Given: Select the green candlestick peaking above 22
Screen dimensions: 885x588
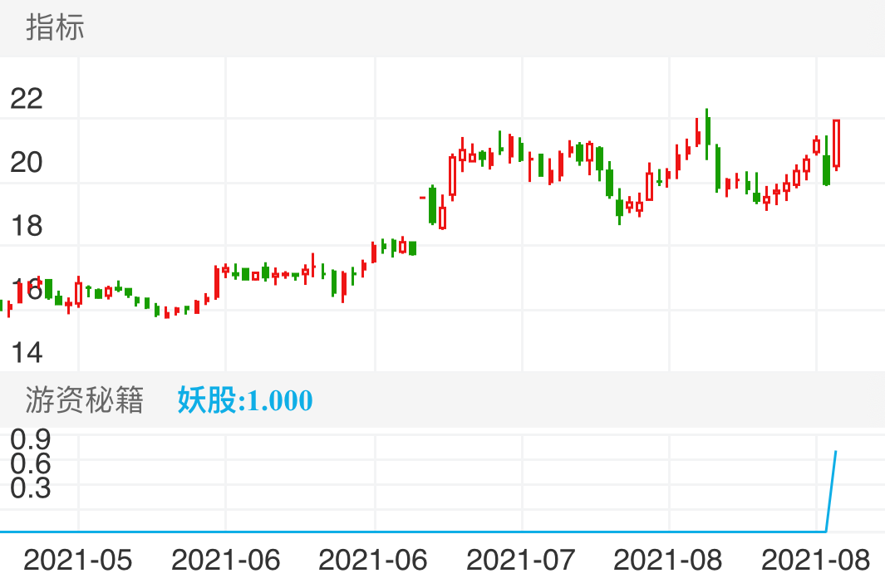Looking at the screenshot, I should (707, 133).
